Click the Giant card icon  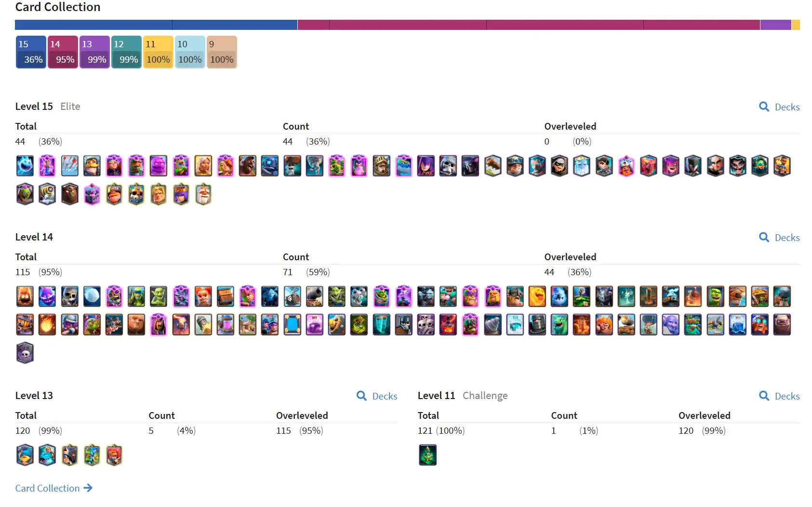coord(136,324)
